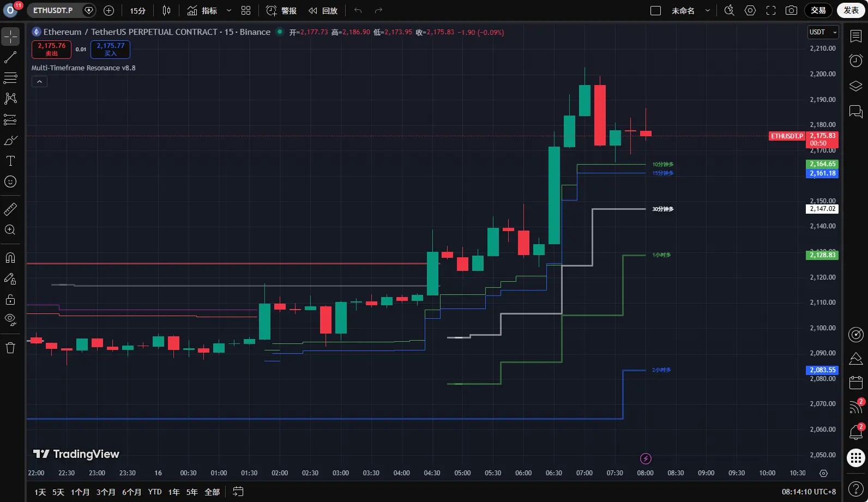This screenshot has height=502, width=868.
Task: Open the emoji and icons tool
Action: [10, 182]
